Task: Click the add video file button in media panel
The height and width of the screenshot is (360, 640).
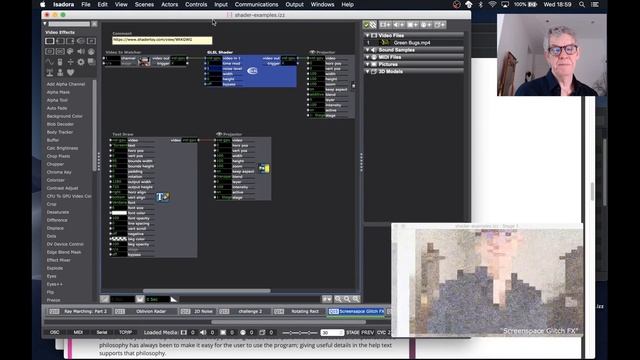Action: (386, 24)
